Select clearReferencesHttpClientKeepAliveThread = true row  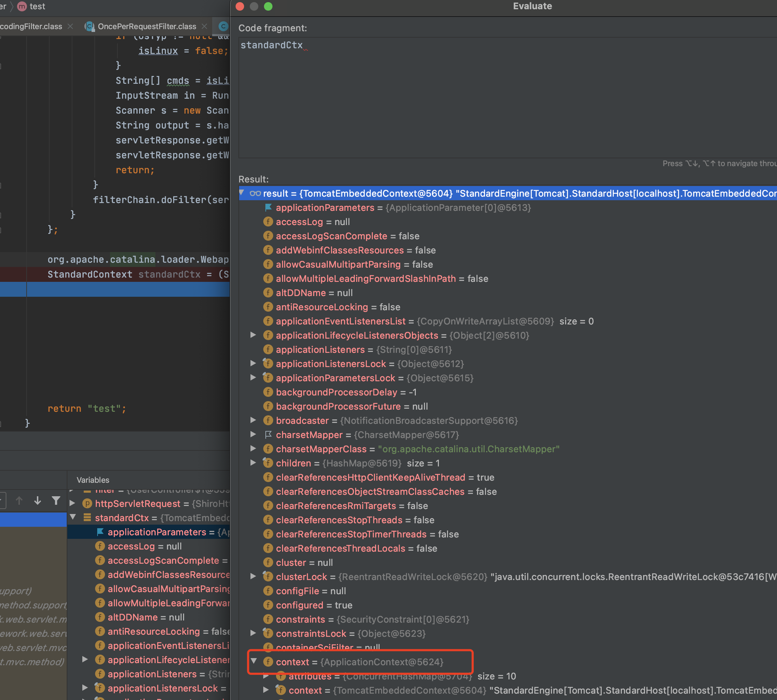(507, 477)
